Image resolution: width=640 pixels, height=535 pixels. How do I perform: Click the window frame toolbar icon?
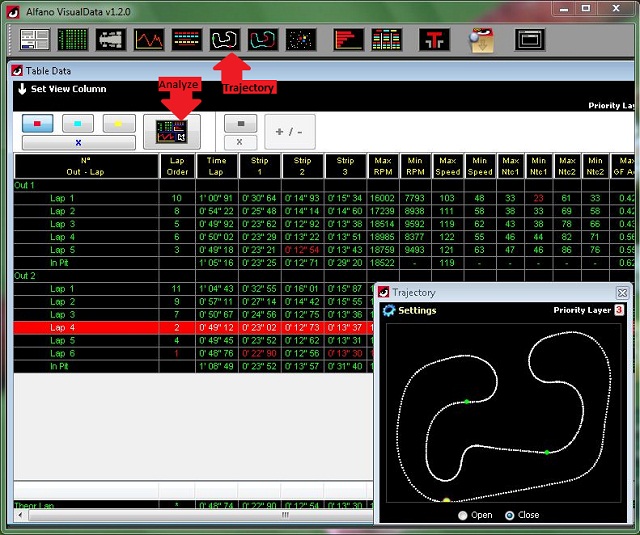529,40
